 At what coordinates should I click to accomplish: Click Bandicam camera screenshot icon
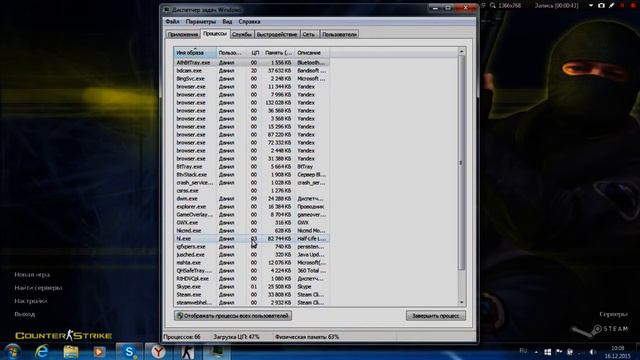pyautogui.click(x=601, y=6)
